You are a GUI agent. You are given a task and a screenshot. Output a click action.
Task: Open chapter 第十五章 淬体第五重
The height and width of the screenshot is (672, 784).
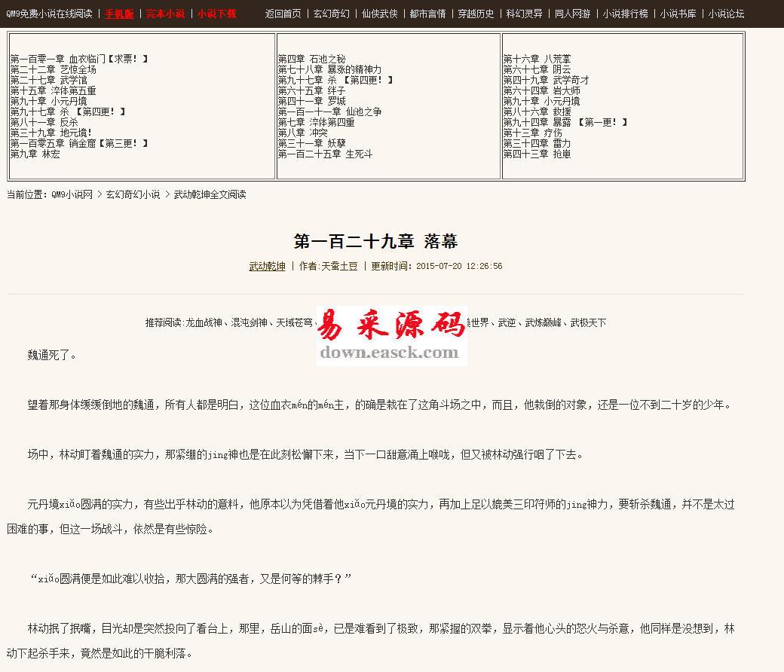53,91
